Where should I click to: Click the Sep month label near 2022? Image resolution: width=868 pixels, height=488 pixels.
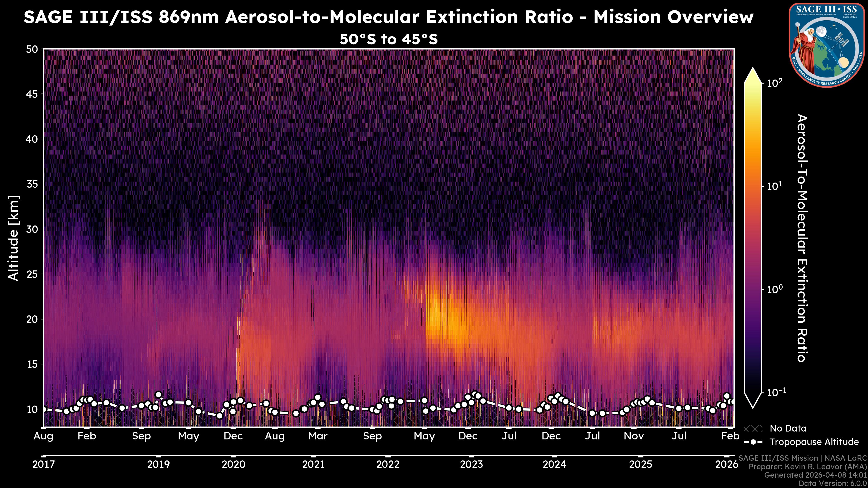[372, 436]
